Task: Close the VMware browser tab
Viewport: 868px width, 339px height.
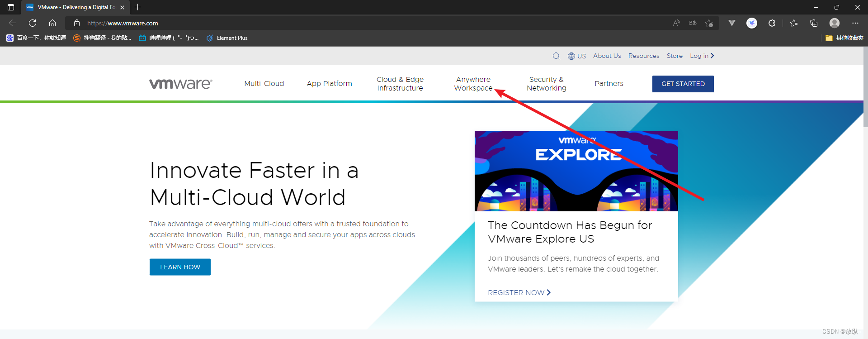Action: pyautogui.click(x=122, y=7)
